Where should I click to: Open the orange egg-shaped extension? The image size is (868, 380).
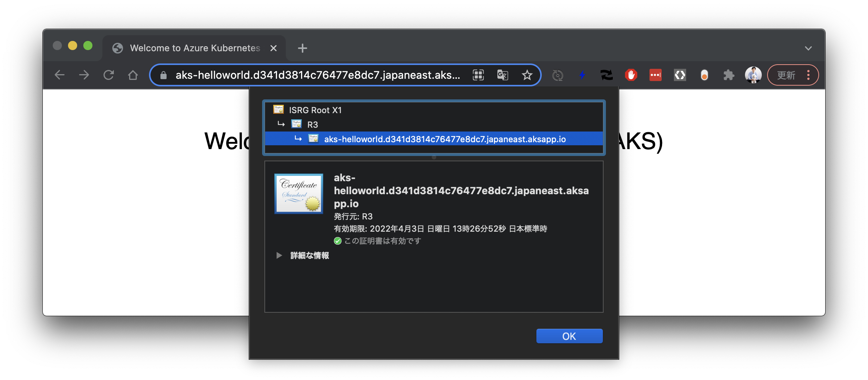(704, 75)
